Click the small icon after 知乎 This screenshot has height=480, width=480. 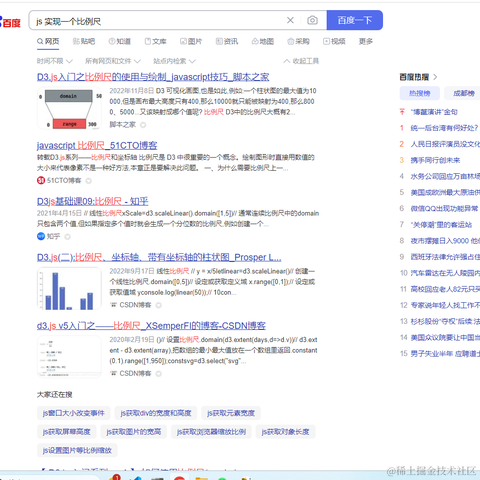[x=68, y=237]
